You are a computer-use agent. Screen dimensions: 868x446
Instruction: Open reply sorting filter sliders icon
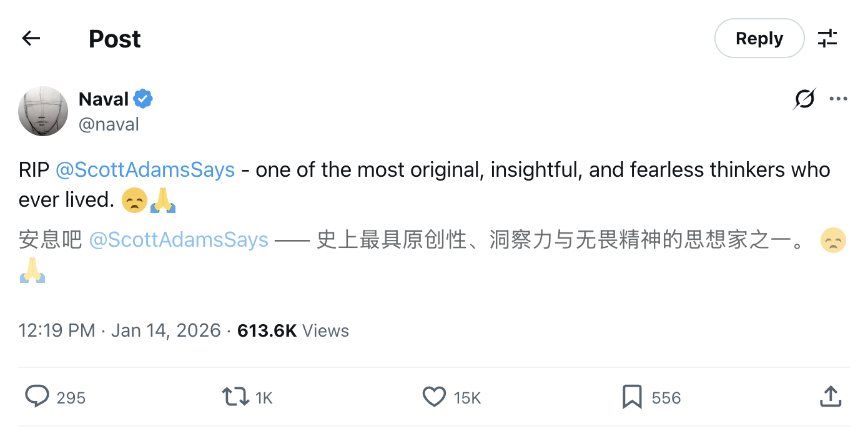[x=827, y=39]
